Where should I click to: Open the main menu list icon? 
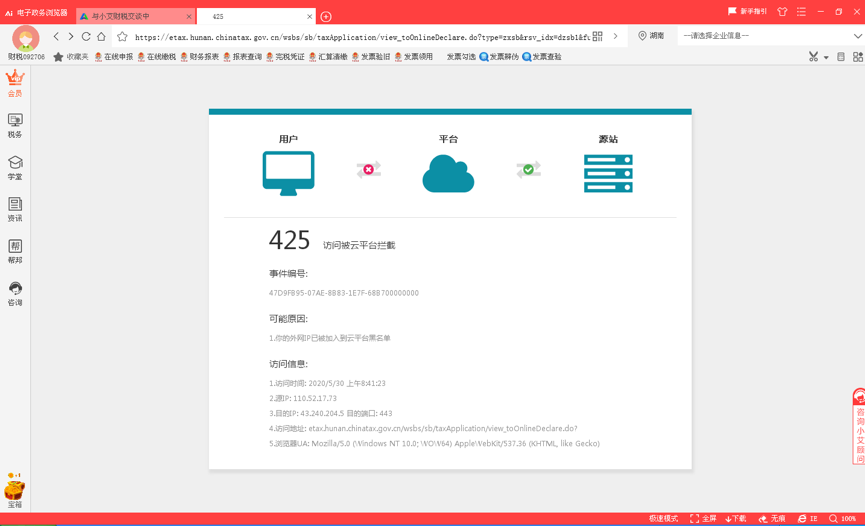801,12
